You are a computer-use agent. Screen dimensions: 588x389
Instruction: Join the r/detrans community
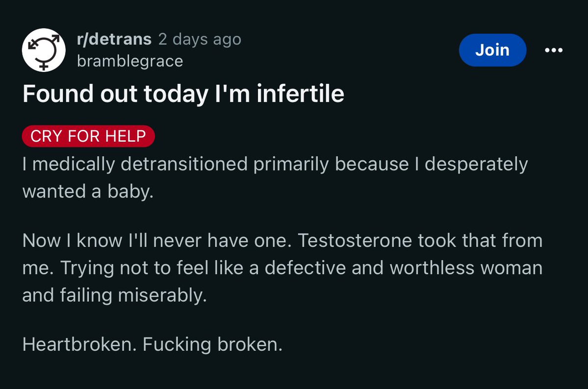click(x=492, y=50)
